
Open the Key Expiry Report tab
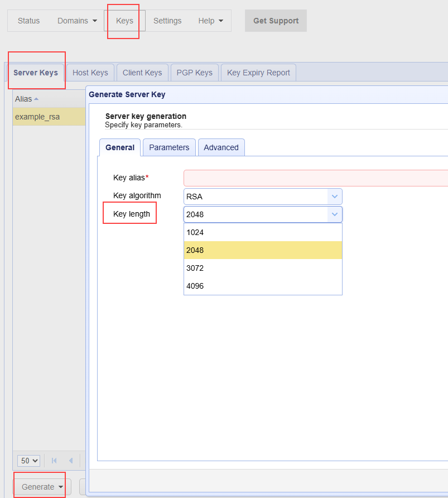point(258,72)
